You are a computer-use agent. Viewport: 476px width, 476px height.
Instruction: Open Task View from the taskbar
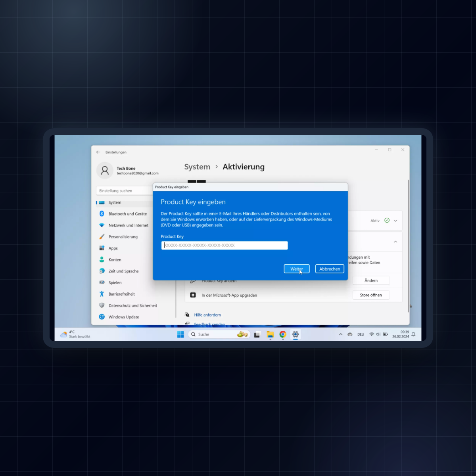[x=257, y=334]
